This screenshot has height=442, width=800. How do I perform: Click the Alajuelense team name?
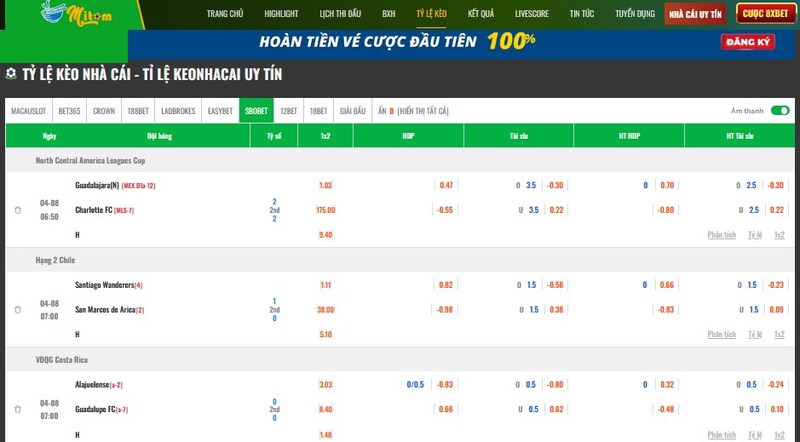[92, 384]
